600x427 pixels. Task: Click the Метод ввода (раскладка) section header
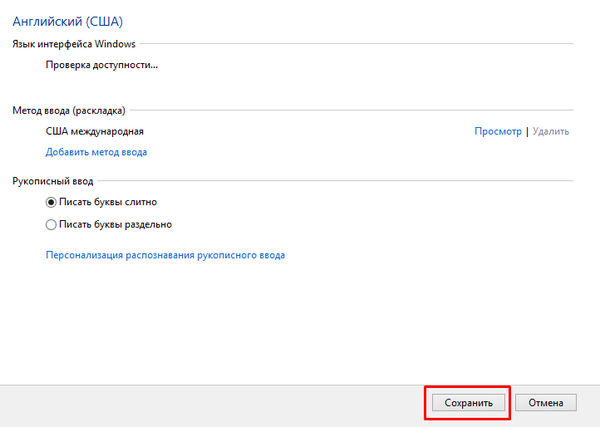point(69,111)
